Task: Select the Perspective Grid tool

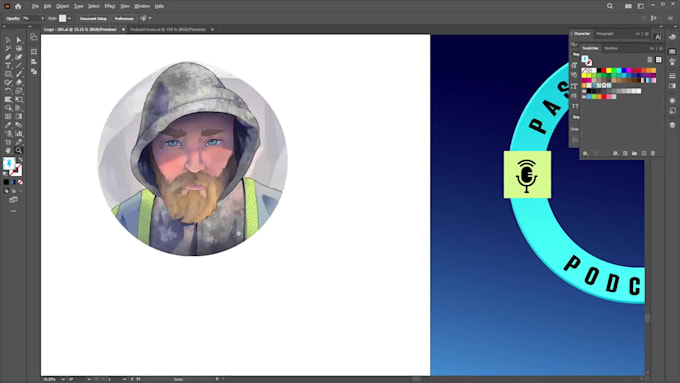Action: point(19,108)
